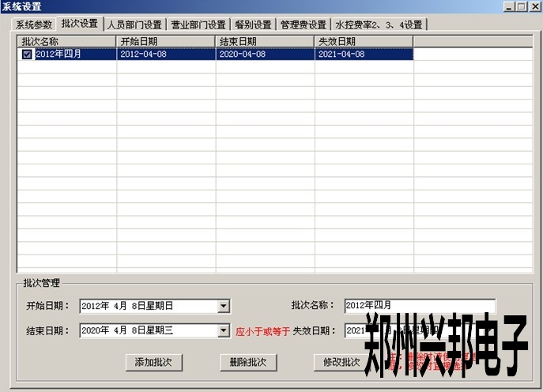Open the 营业部门设置 tab

tap(198, 24)
